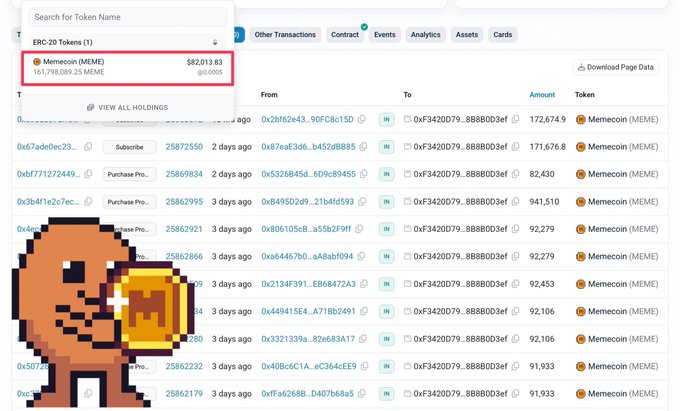
Task: Copy the from address 0x2bf62e43...90FC8c15D
Action: pos(362,119)
